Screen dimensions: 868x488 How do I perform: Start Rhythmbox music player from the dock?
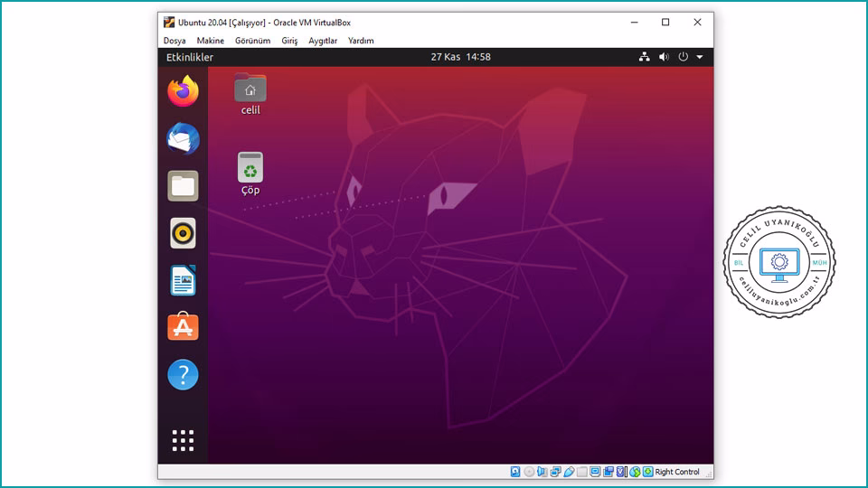184,233
